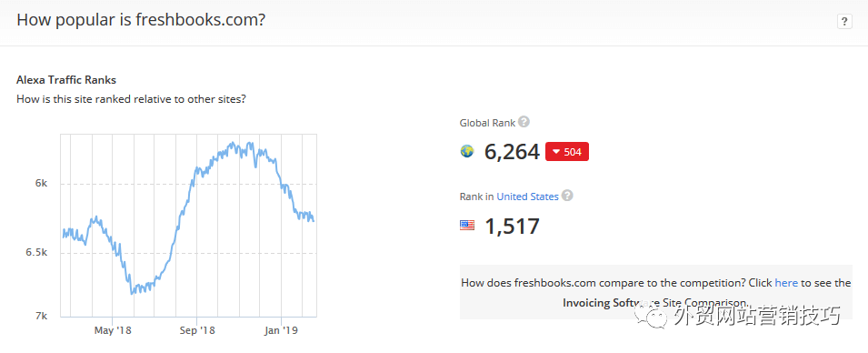Screen dimensions: 868x353
Task: Click the global rank number 6,264
Action: click(512, 151)
